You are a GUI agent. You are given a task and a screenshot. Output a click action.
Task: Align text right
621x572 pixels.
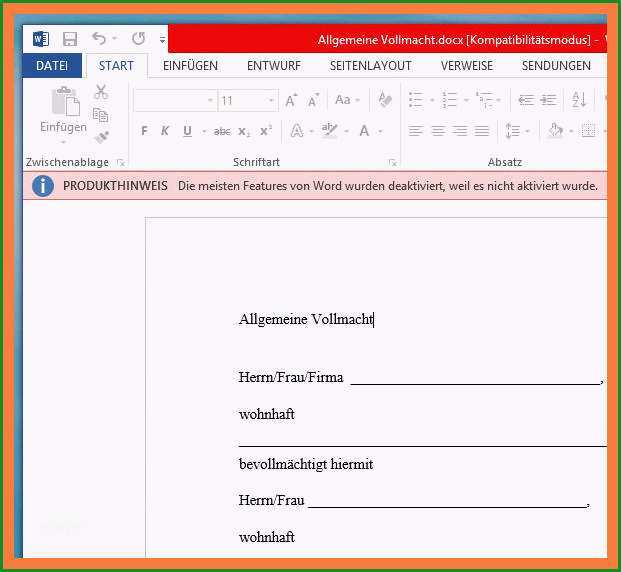point(460,130)
